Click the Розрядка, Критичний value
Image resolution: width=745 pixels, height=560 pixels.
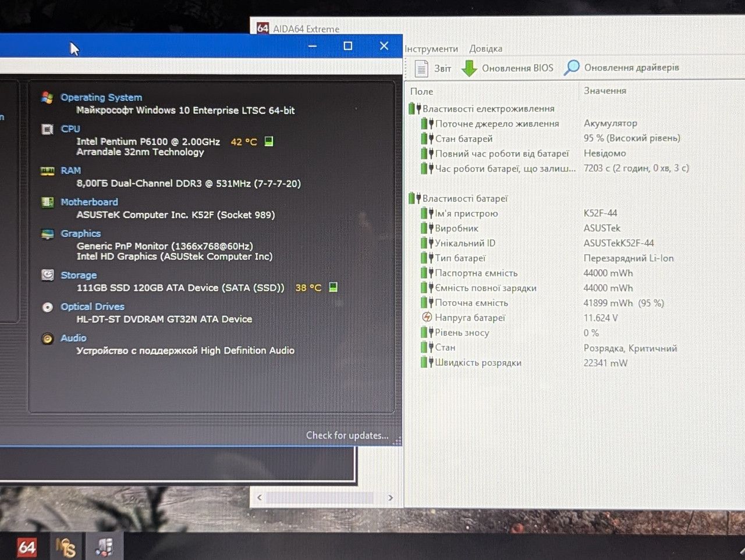coord(630,348)
